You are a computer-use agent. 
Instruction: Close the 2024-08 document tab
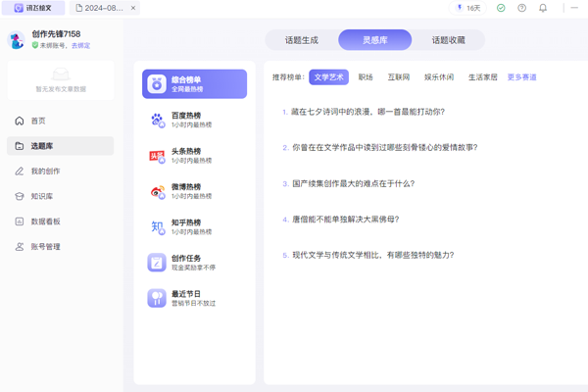pyautogui.click(x=133, y=8)
